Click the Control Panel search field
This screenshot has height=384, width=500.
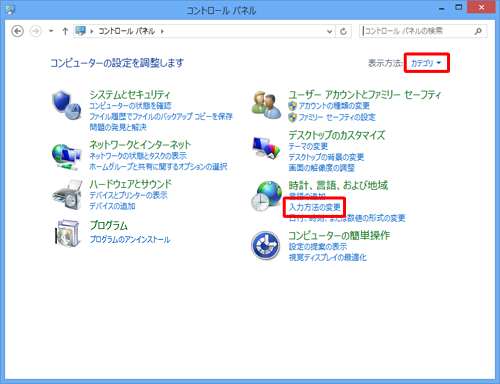point(423,31)
